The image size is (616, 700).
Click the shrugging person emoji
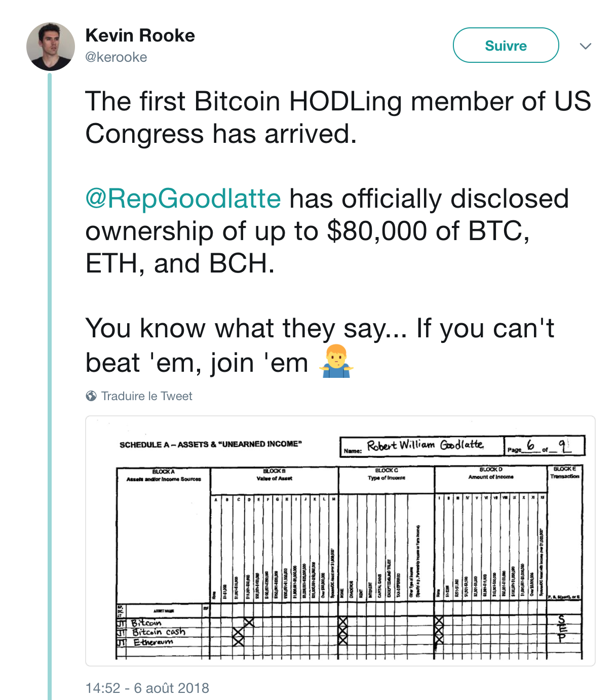336,362
